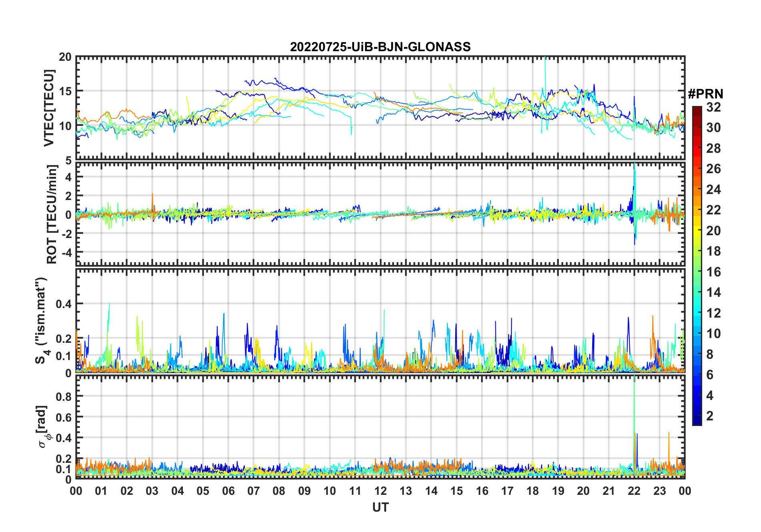Click the PRN colorbar tick label 22
Screen dimensions: 761x532
(x=713, y=210)
